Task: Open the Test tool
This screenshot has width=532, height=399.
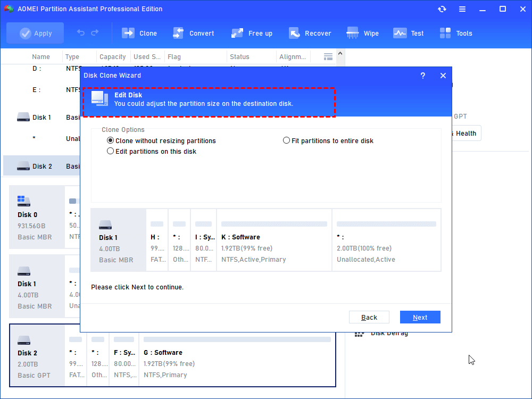Action: coord(409,33)
